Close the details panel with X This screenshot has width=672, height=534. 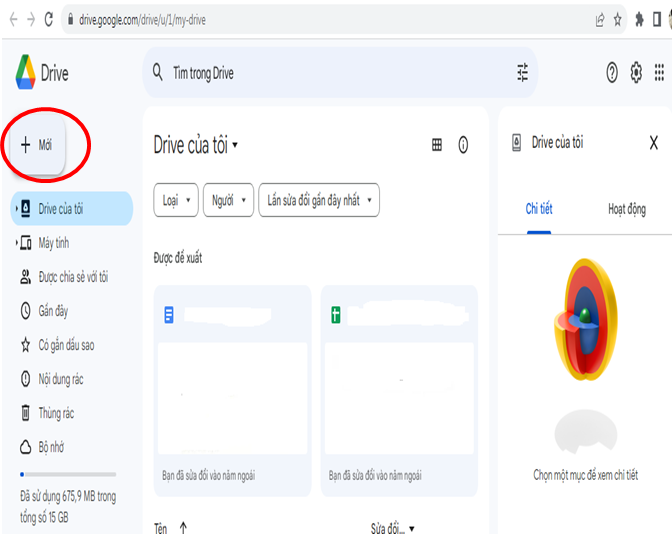(x=654, y=143)
